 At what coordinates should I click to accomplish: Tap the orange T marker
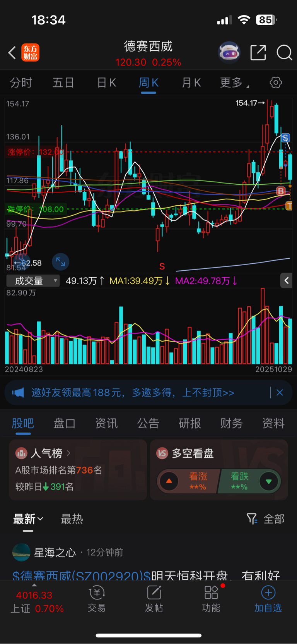tap(289, 206)
